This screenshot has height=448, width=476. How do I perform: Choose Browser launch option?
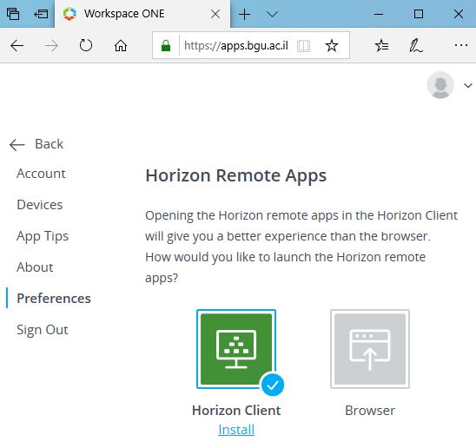click(370, 349)
